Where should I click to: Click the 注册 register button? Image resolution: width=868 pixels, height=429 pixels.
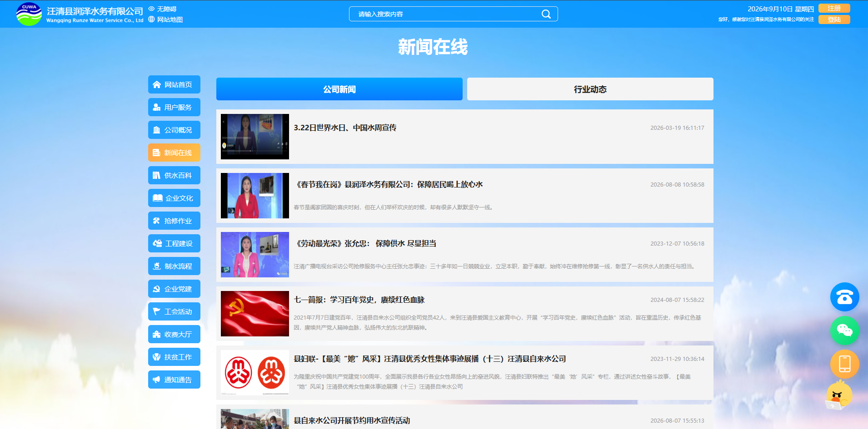(834, 8)
